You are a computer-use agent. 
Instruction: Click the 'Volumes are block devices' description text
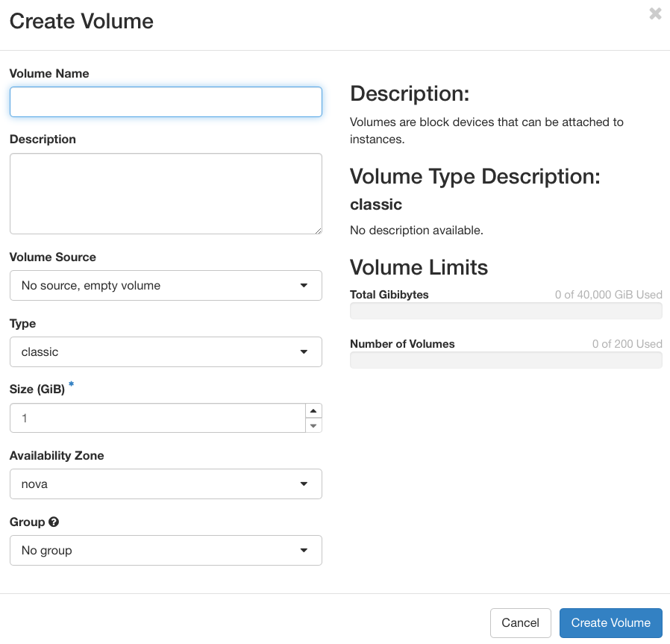click(486, 131)
